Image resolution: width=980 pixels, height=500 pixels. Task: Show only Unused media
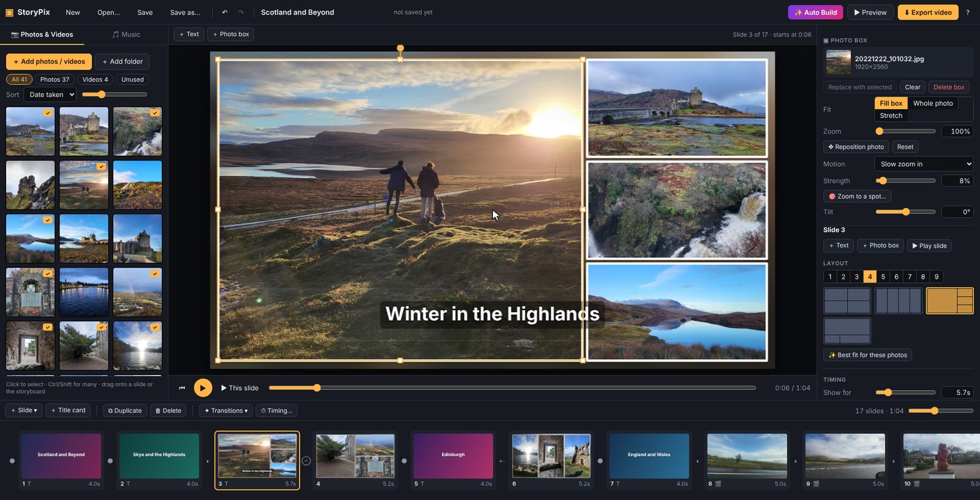[132, 80]
